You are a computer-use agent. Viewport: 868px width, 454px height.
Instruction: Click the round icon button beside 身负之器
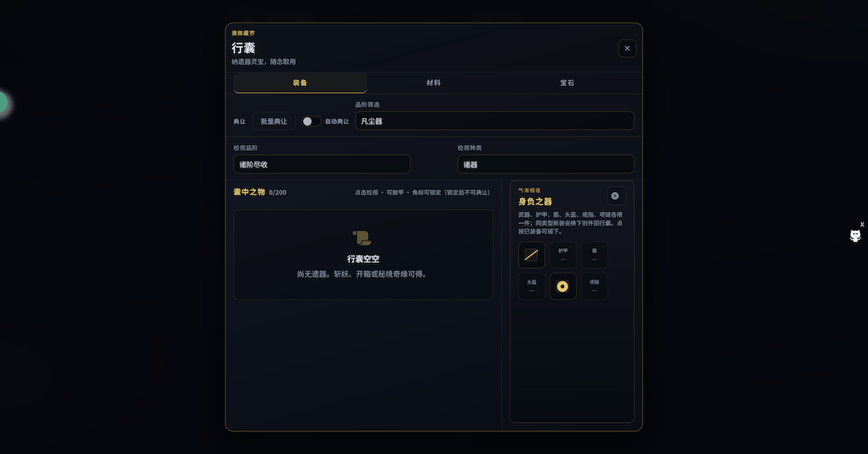click(x=615, y=196)
